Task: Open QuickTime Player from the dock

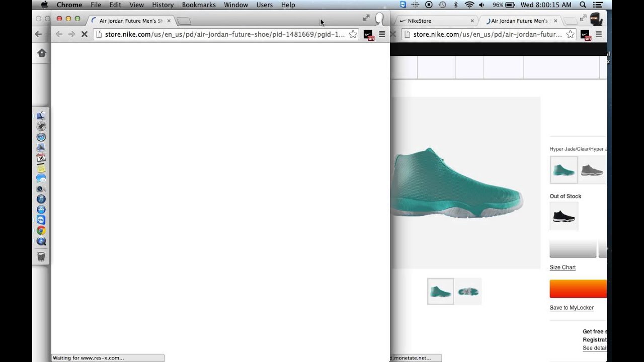Action: click(x=41, y=241)
